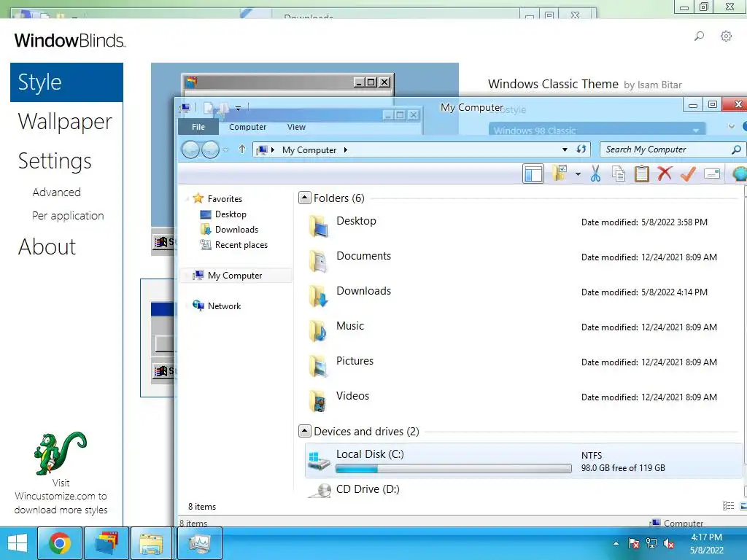Open WindowBlinds Wallpaper section
Viewport: 747px width, 560px height.
click(x=65, y=122)
